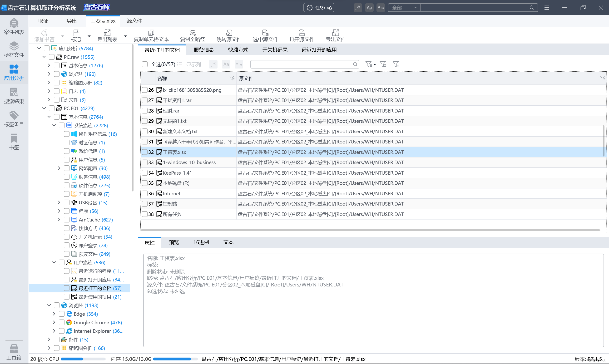Click the list filter search field

coord(301,64)
